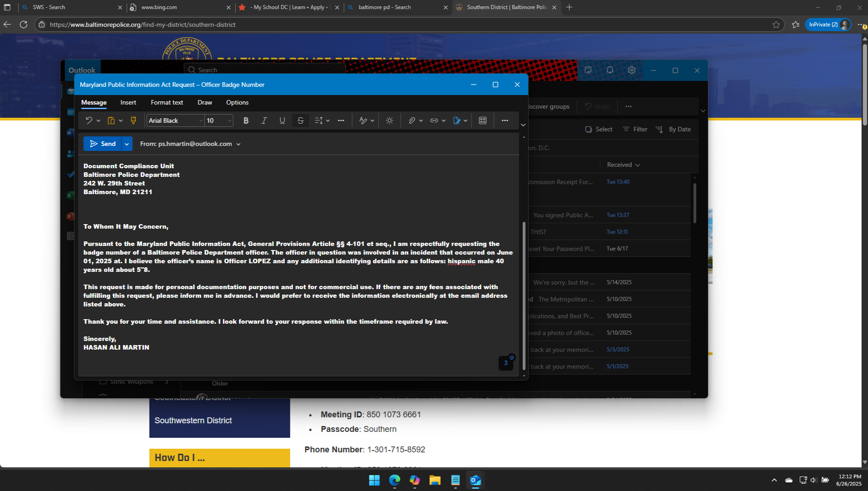Viewport: 868px width, 491px height.
Task: Click the compose window vertical scrollbar
Action: coord(524,296)
